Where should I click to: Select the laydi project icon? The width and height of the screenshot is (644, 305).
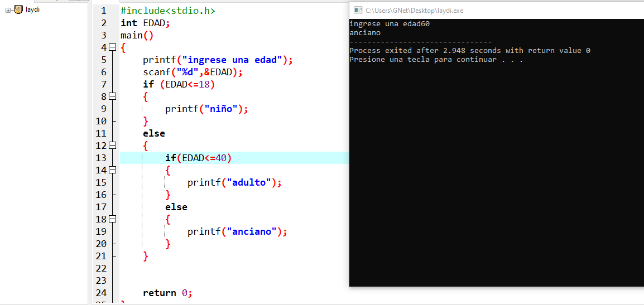tap(18, 9)
